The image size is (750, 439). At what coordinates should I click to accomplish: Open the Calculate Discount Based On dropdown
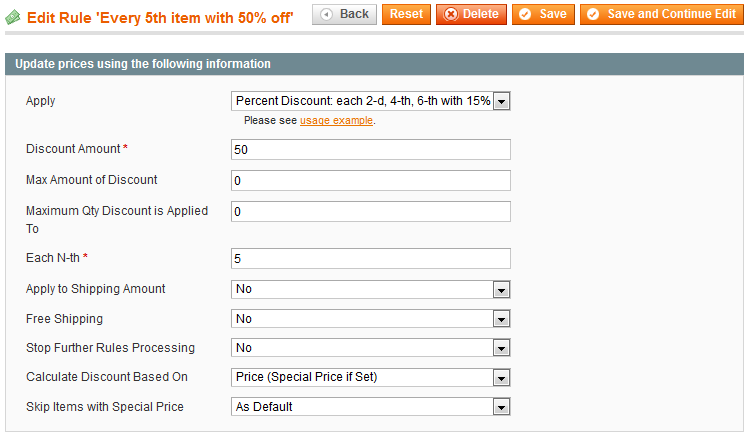coord(371,377)
